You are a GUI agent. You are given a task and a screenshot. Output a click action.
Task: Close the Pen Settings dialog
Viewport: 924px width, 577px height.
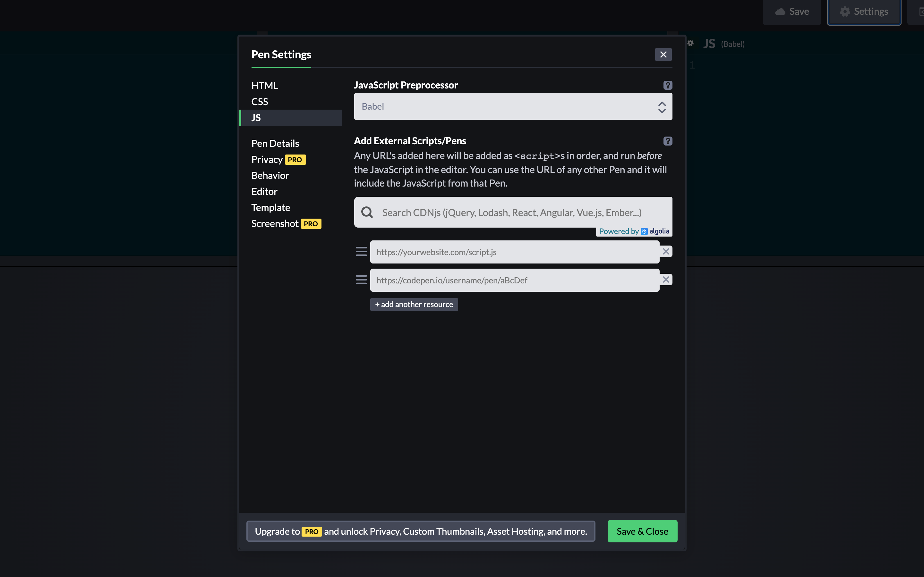tap(663, 54)
